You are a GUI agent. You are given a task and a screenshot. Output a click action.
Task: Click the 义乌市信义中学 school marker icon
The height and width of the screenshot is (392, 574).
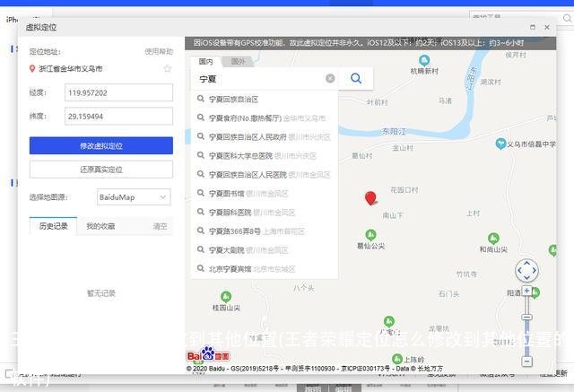(x=500, y=144)
